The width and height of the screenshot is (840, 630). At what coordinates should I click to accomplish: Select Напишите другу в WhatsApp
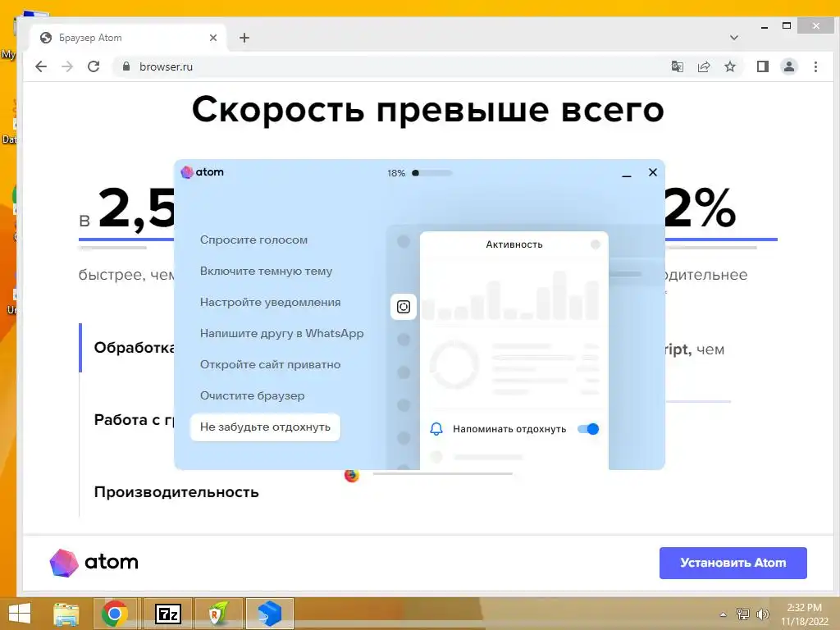pos(282,333)
